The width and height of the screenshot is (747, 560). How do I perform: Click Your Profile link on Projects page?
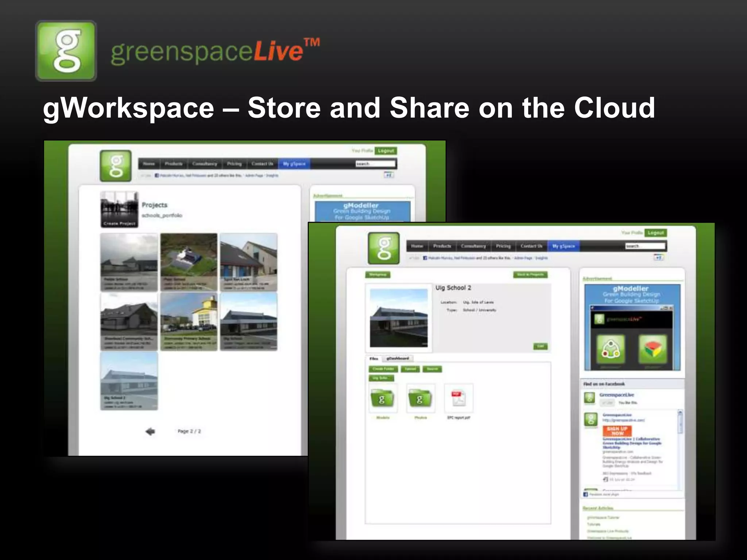[x=362, y=151]
